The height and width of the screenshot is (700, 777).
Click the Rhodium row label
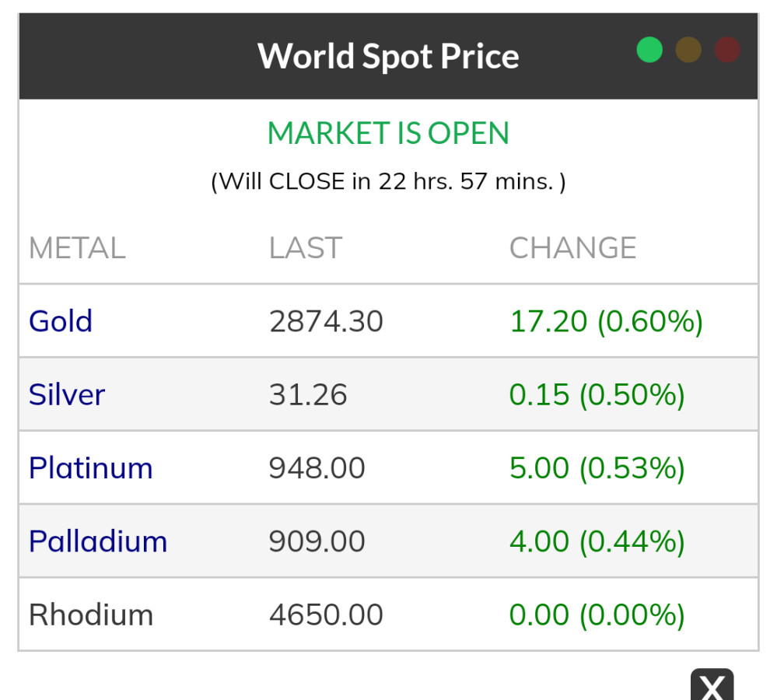coord(91,615)
